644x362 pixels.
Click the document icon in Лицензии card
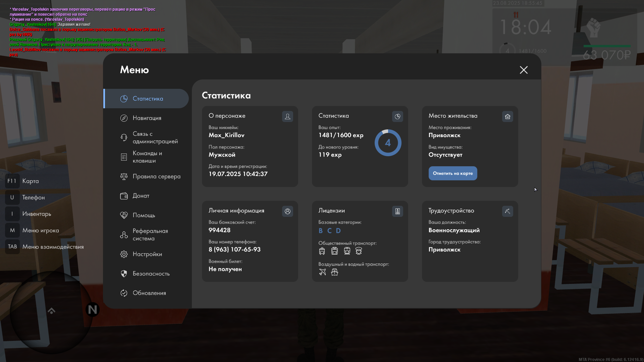(397, 211)
